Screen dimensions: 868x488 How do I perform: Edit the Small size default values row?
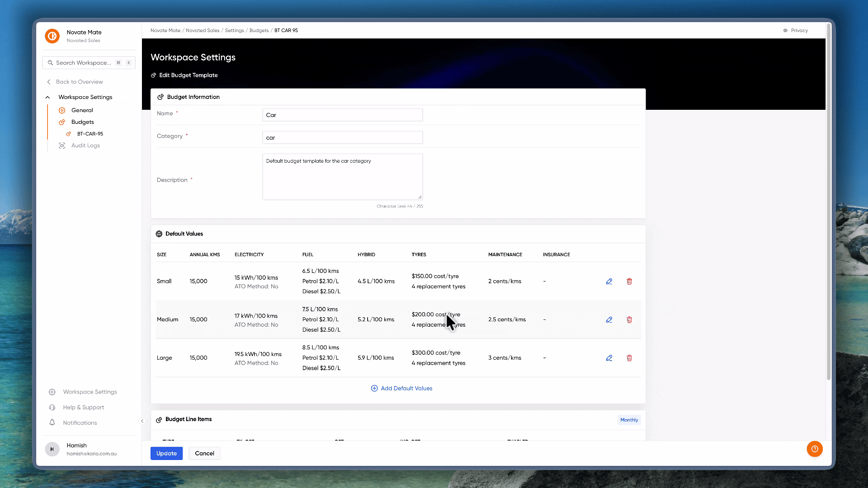point(609,282)
